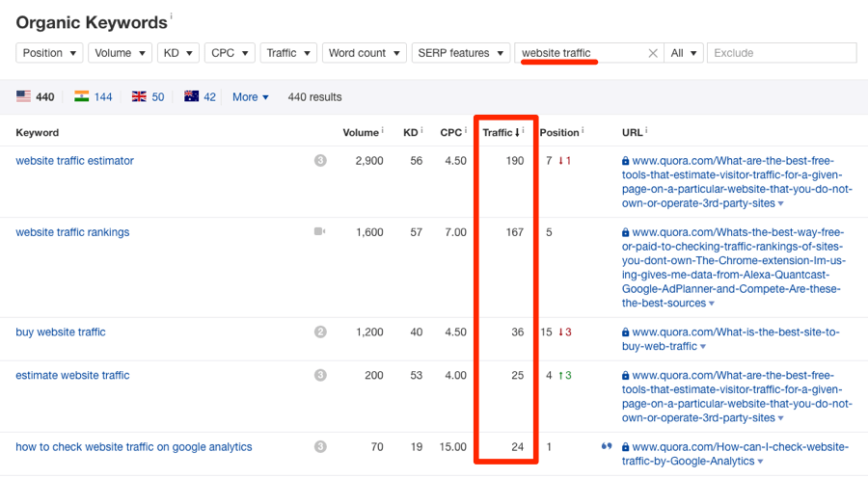Click video SERP icon for website traffic rankings
This screenshot has width=868, height=478.
320,231
